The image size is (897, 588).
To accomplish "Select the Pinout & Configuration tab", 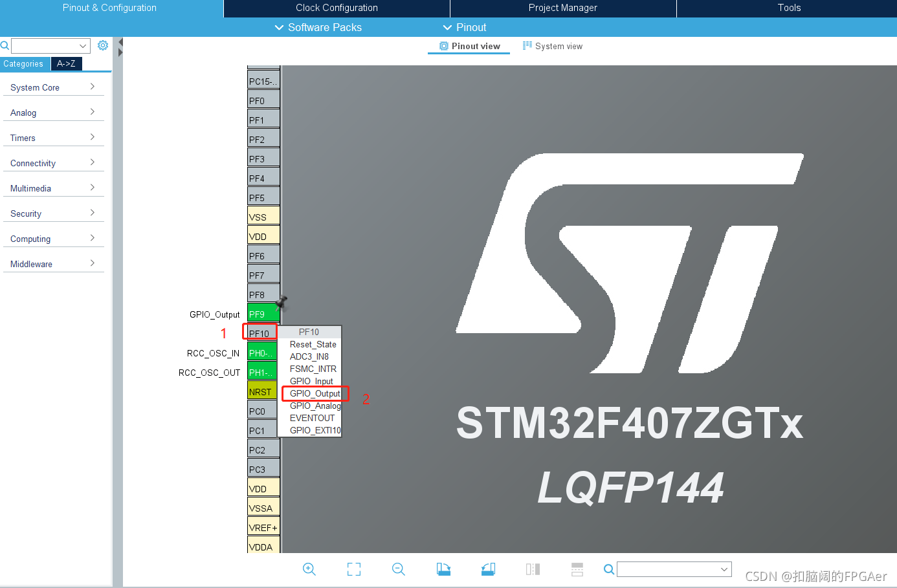I will click(110, 8).
